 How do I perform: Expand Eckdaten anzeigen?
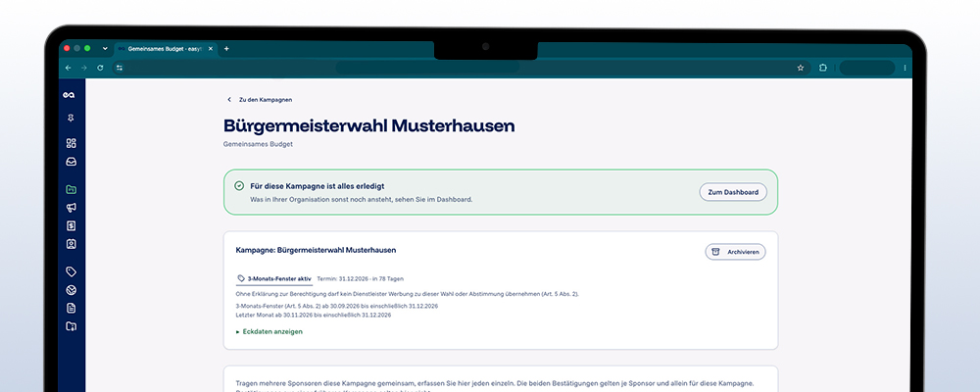coord(269,332)
